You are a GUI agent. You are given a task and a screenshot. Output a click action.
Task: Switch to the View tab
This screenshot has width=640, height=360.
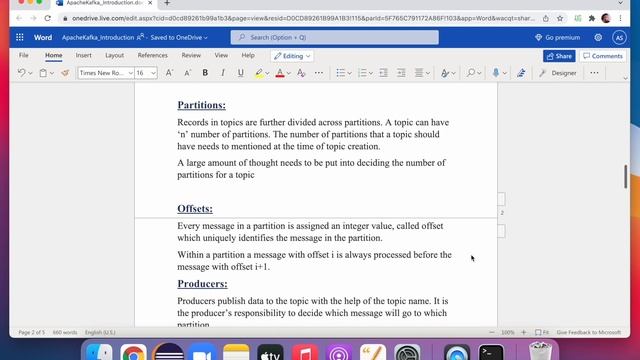(221, 55)
